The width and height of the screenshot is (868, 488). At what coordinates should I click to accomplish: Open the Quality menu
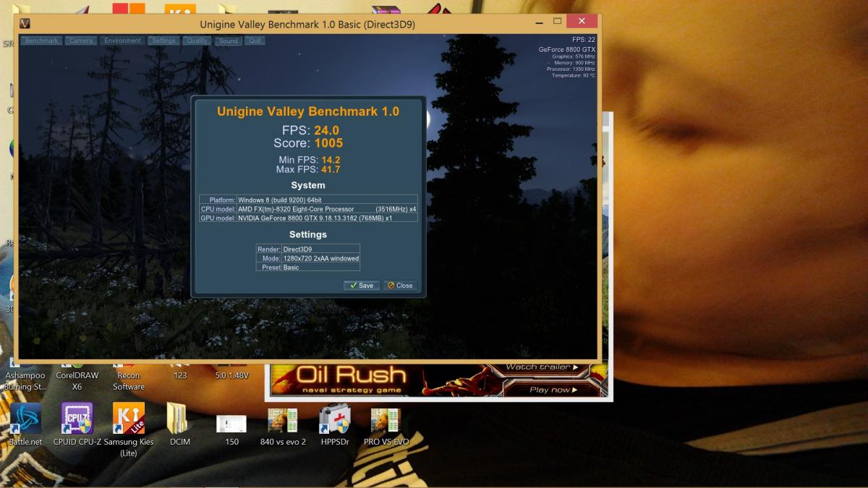click(197, 40)
